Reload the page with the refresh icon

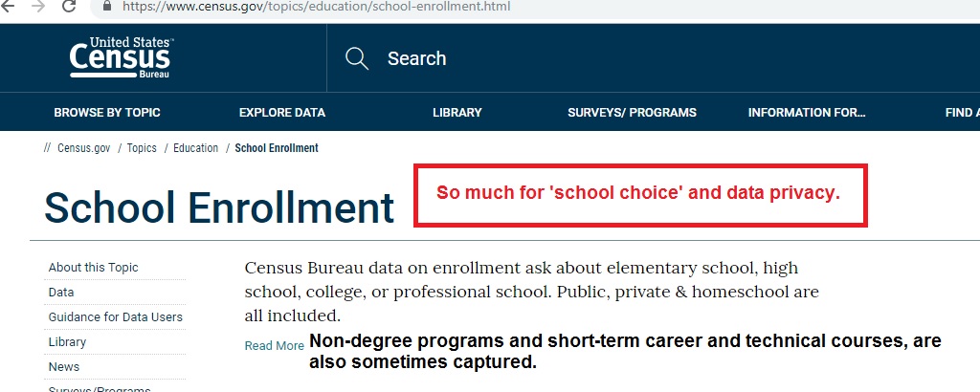[x=69, y=6]
